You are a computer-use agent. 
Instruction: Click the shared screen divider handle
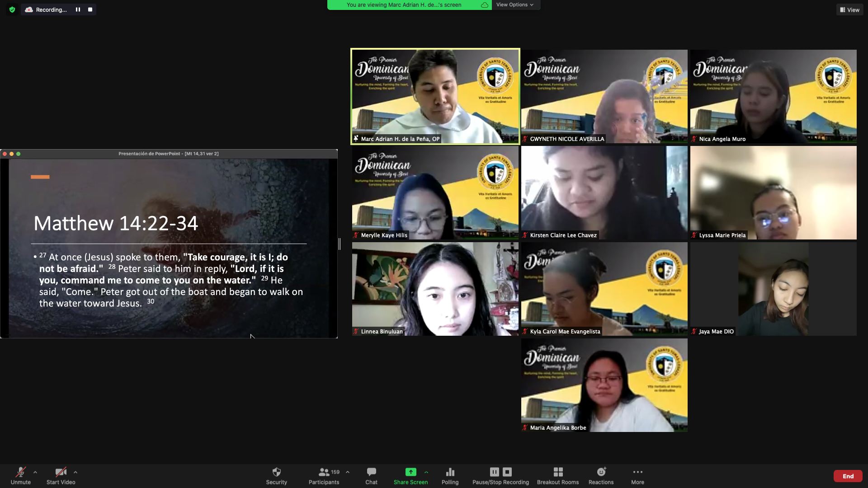tap(340, 244)
